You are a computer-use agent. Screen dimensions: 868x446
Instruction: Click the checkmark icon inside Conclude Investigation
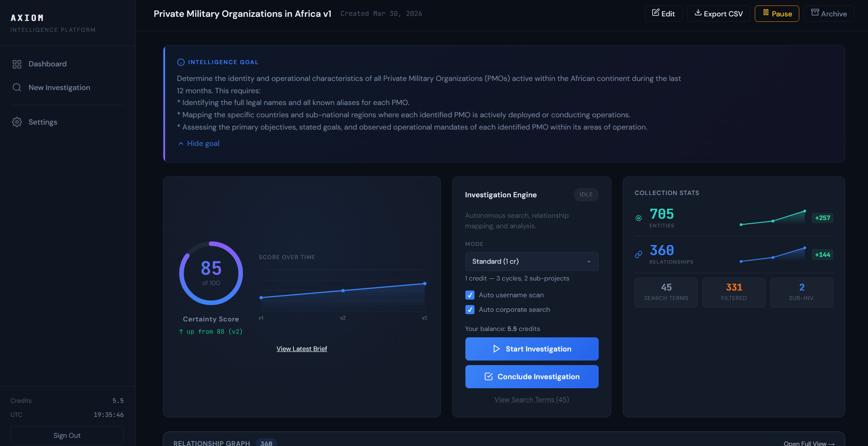[x=489, y=376]
